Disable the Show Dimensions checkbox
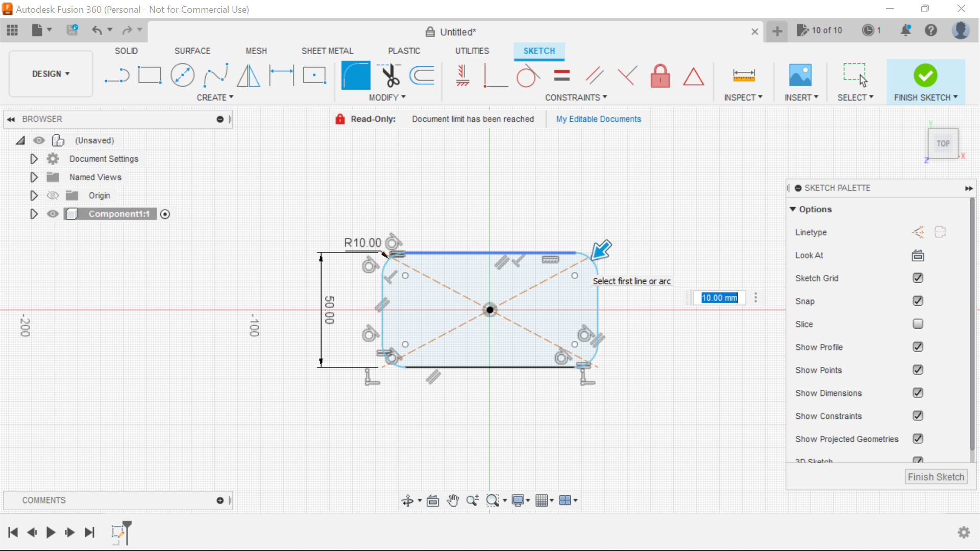The height and width of the screenshot is (551, 980). (917, 392)
